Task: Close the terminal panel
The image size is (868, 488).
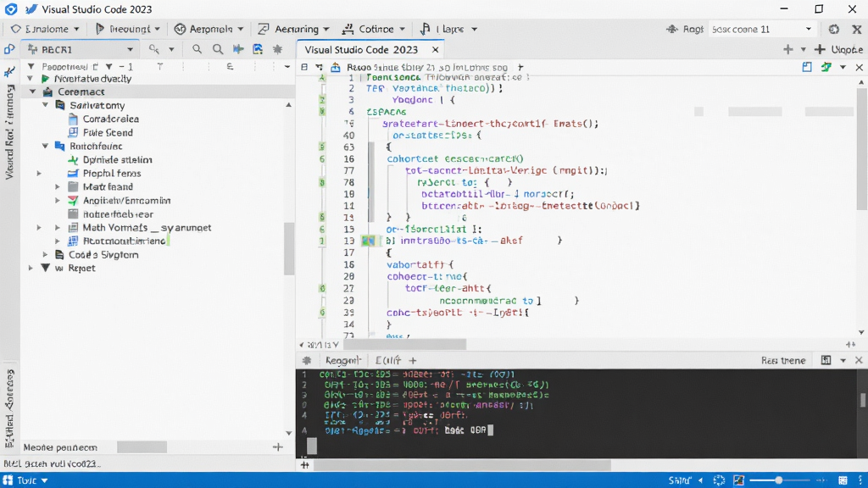Action: pos(859,360)
